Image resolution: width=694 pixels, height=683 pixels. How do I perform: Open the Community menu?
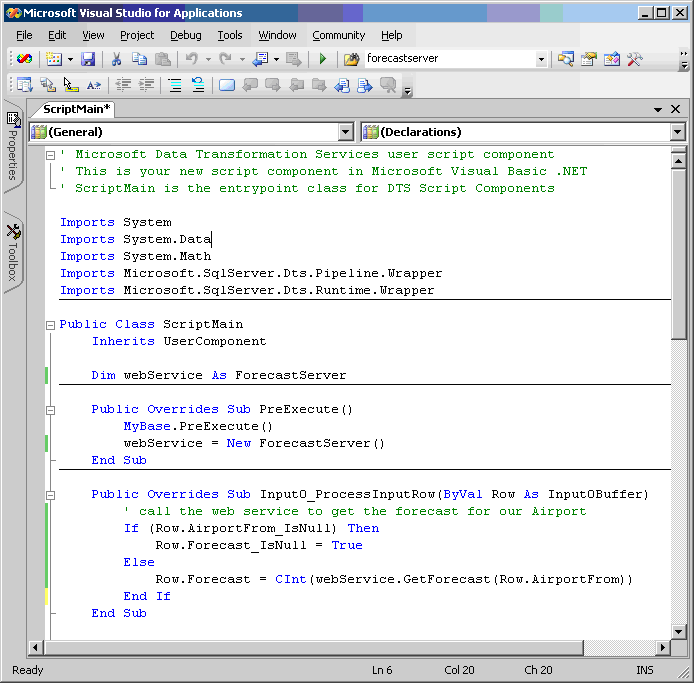[x=338, y=35]
